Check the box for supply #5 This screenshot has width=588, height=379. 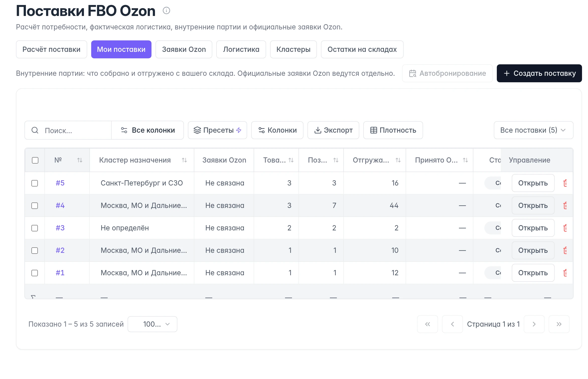click(35, 183)
